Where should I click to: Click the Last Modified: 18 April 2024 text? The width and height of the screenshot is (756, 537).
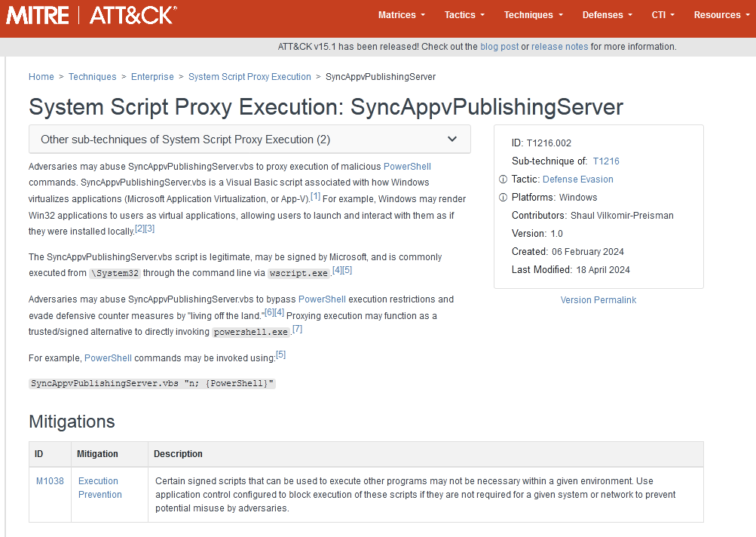click(571, 270)
